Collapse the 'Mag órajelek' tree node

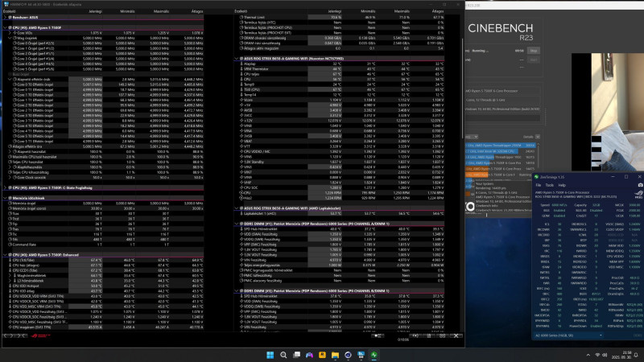[10, 38]
